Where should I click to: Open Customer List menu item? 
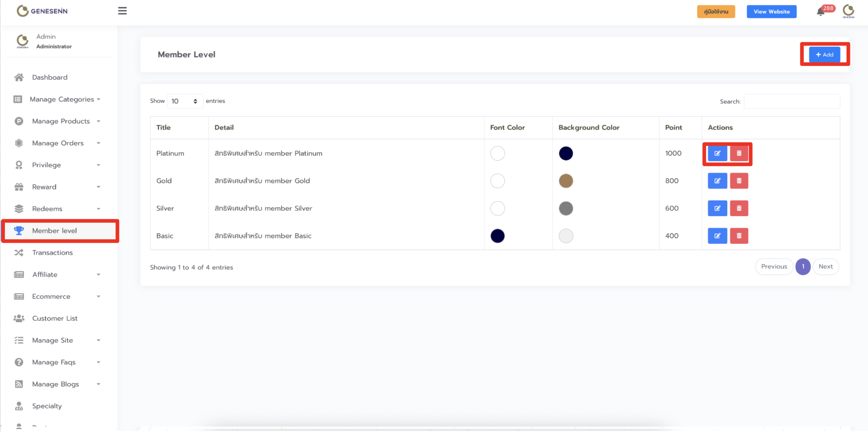point(55,318)
